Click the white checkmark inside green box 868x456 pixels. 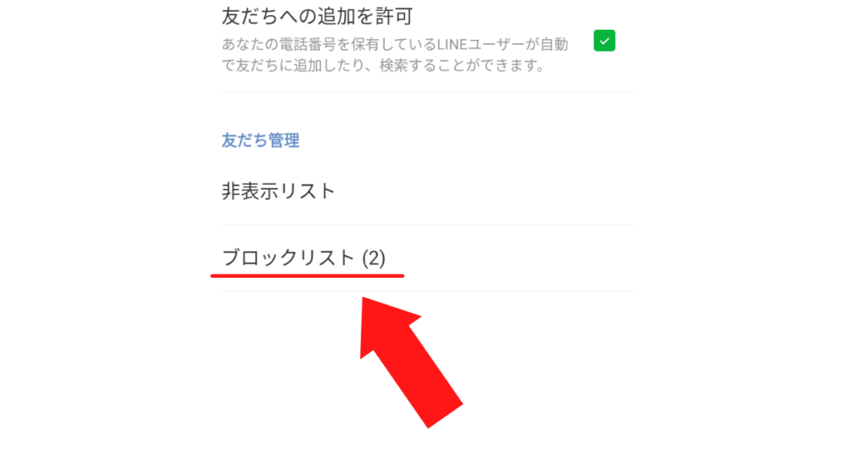tap(604, 41)
